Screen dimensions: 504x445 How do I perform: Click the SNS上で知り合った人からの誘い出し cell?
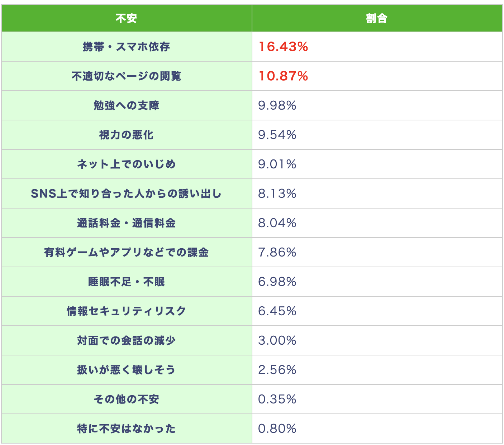point(127,194)
